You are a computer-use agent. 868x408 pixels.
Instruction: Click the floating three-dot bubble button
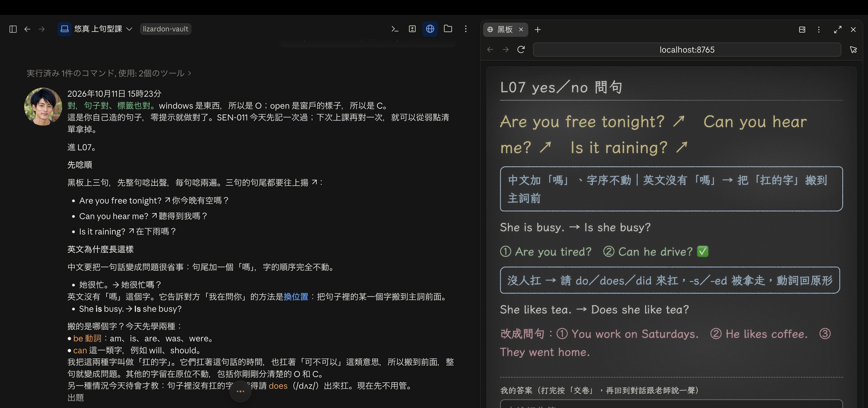click(x=240, y=391)
